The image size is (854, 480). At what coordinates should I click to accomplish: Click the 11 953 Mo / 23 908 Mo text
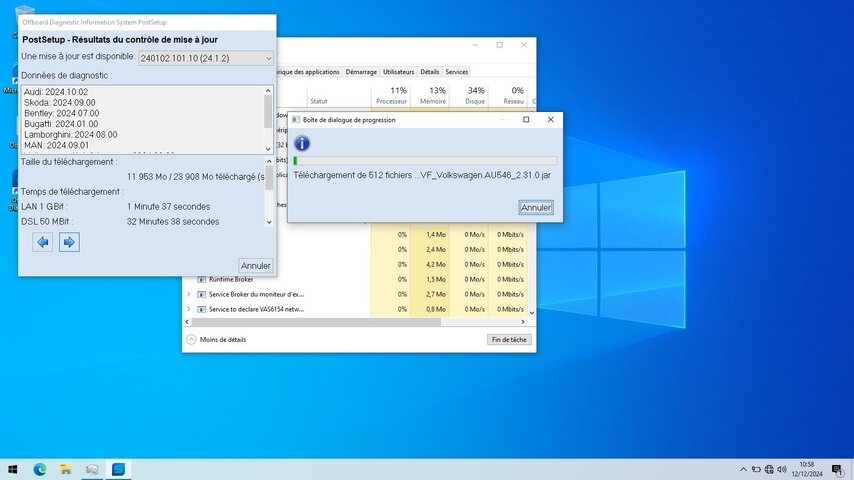(x=196, y=177)
